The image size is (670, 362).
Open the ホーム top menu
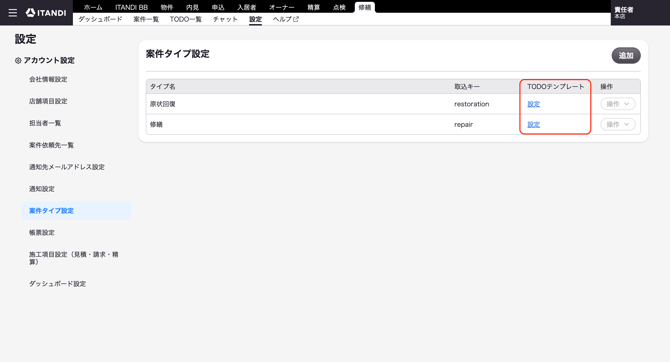tap(93, 7)
